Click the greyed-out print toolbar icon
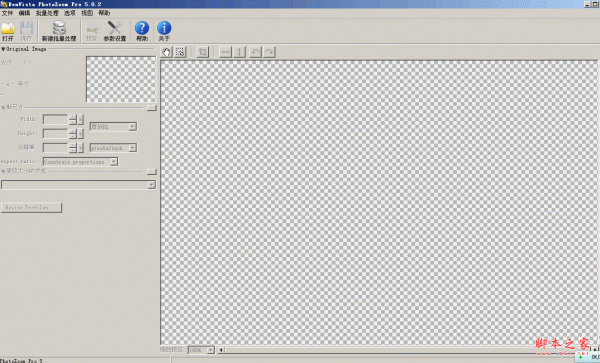Viewport: 600px width, 363px height. click(x=91, y=31)
